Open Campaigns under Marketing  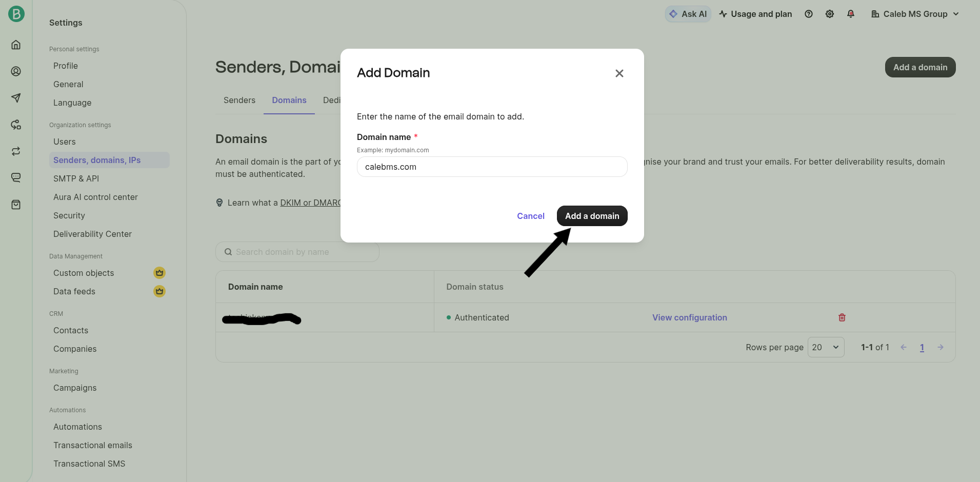(75, 388)
